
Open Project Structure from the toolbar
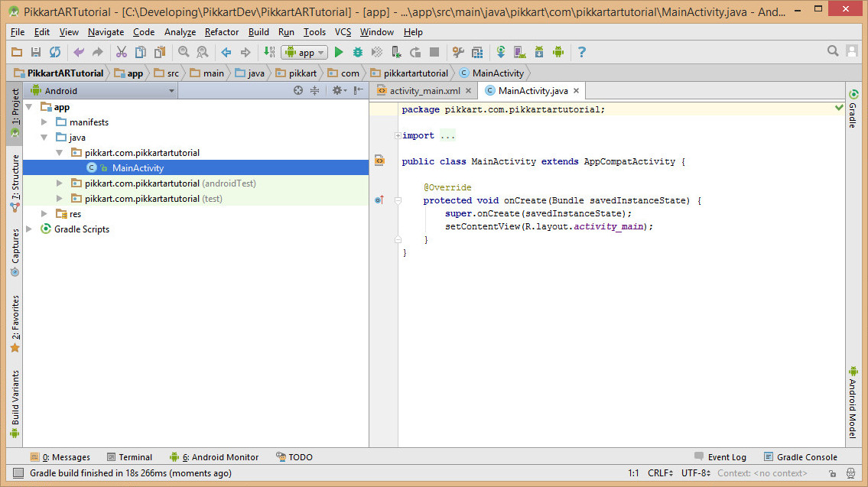pos(477,52)
